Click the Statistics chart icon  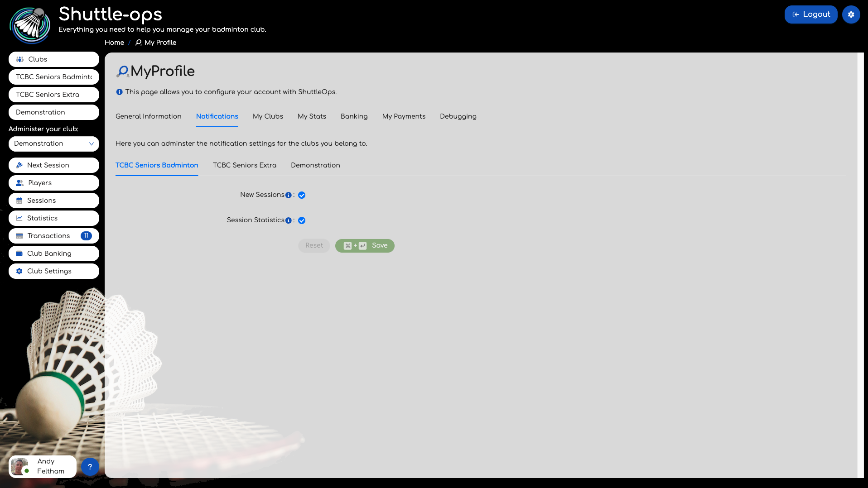coord(19,218)
